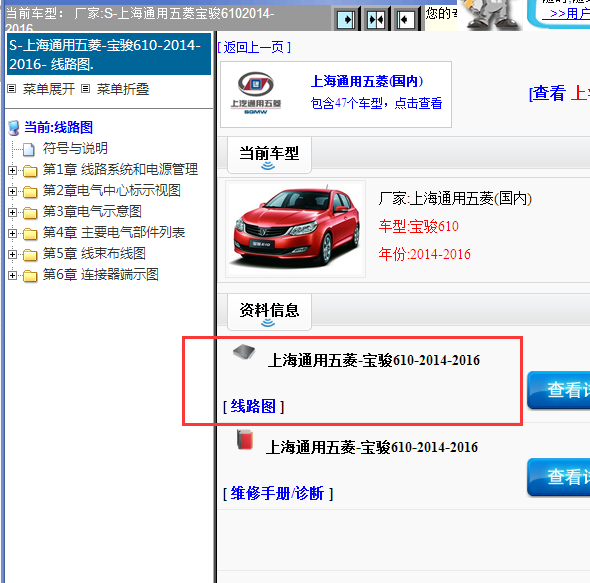590x583 pixels.
Task: Open the 当前车型 tab
Action: tap(269, 155)
